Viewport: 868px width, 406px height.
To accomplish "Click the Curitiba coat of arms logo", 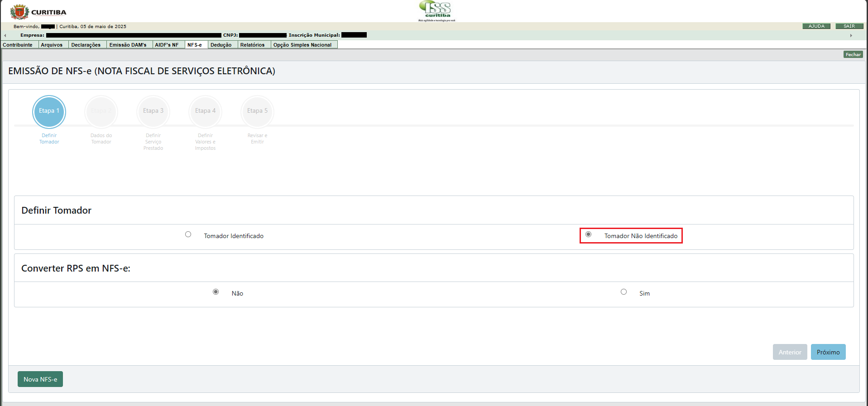I will point(19,12).
